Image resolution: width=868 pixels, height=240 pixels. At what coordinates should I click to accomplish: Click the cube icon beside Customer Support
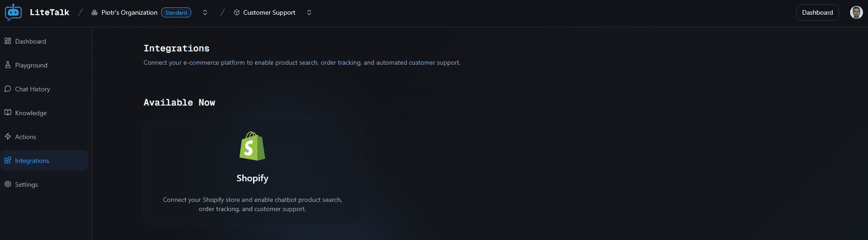pos(237,12)
